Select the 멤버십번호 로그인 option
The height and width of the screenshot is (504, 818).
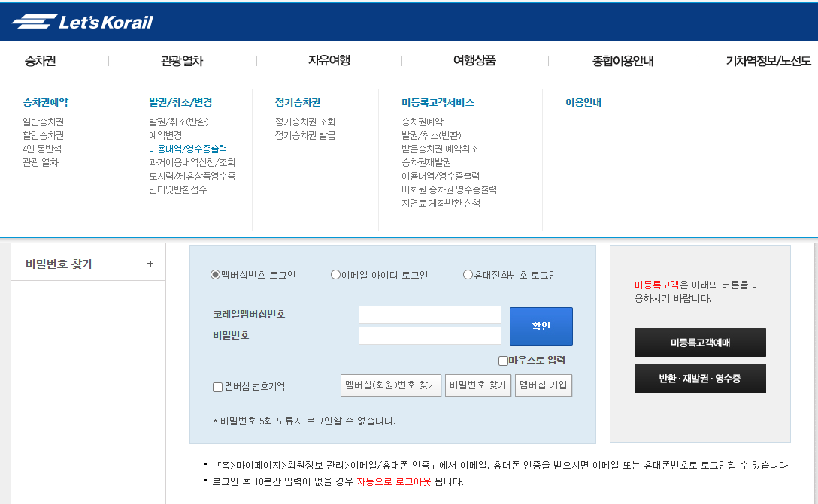point(217,274)
